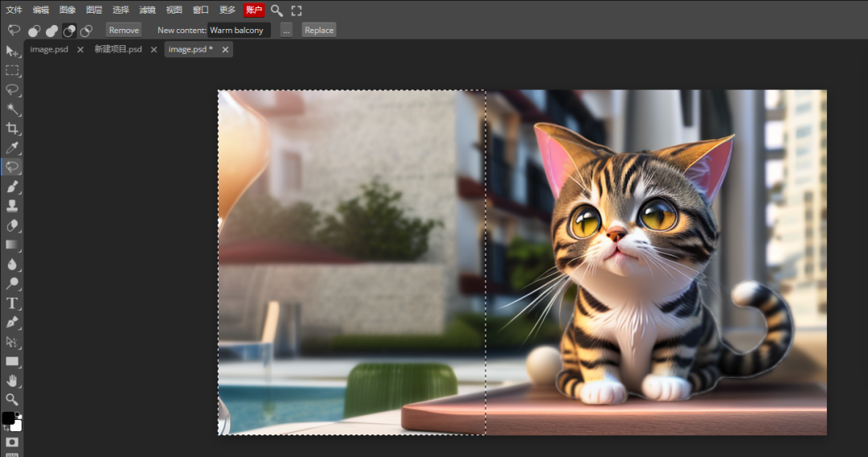Close the 新建项目.psd tab
Viewport: 868px width, 457px height.
[x=154, y=49]
